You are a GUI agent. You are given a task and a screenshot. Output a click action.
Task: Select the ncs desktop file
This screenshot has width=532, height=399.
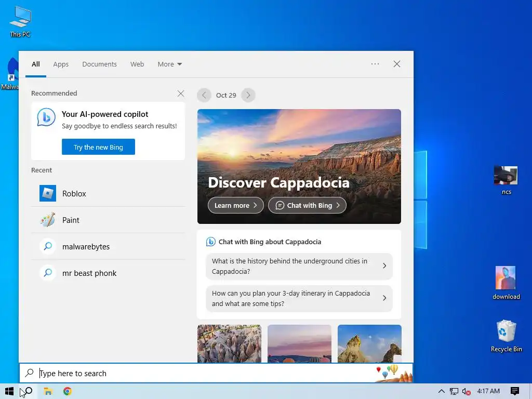pos(506,180)
